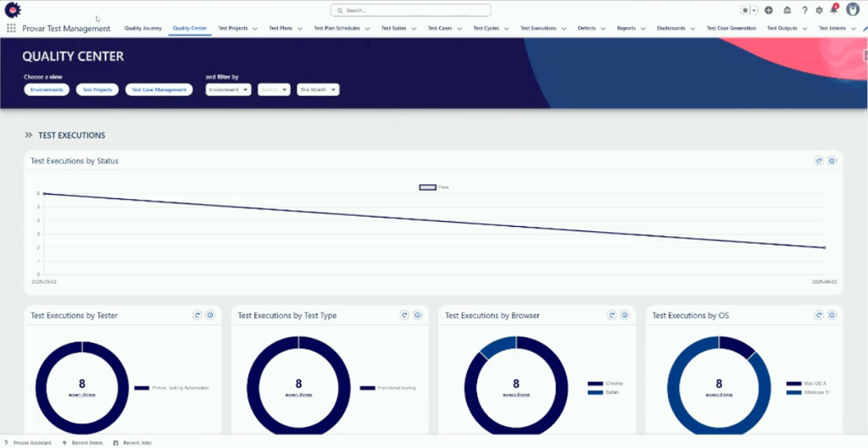868x448 pixels.
Task: Open the Environment filter dropdown
Action: coord(229,90)
